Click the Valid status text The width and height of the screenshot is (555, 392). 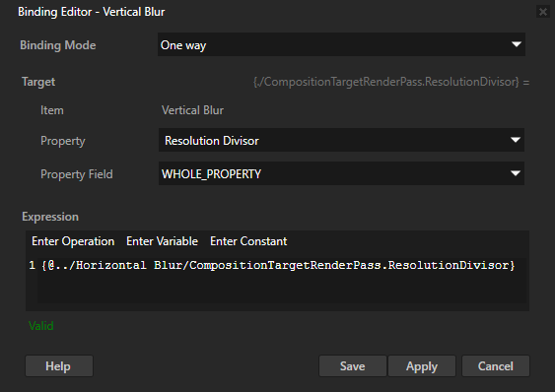point(41,326)
